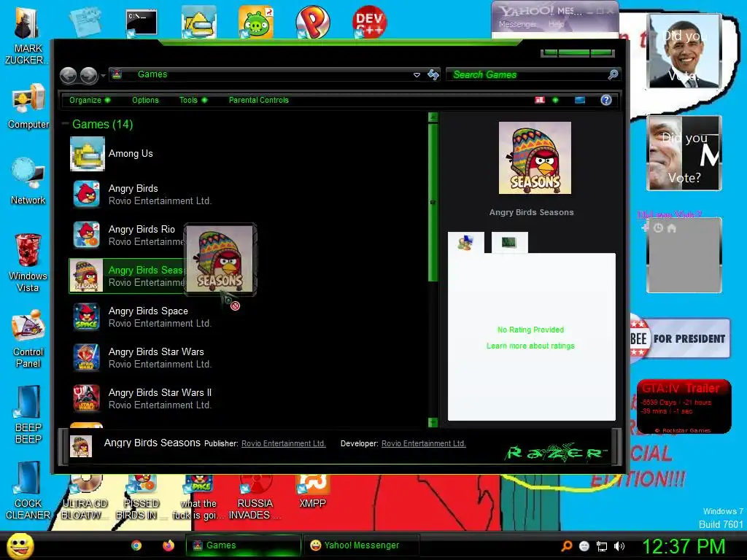Image resolution: width=747 pixels, height=560 pixels.
Task: Open the DEV C++ desktop shortcut
Action: coord(370,22)
